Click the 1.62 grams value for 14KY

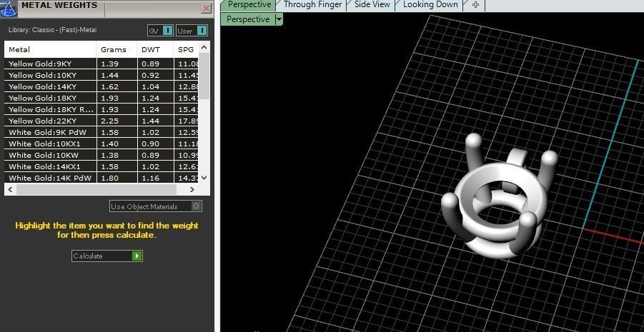coord(109,86)
